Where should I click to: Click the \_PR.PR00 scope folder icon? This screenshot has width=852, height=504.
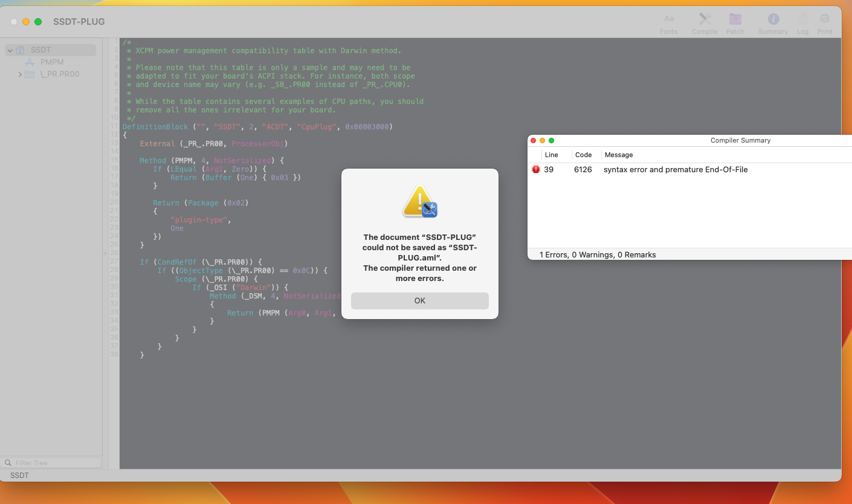pos(30,74)
